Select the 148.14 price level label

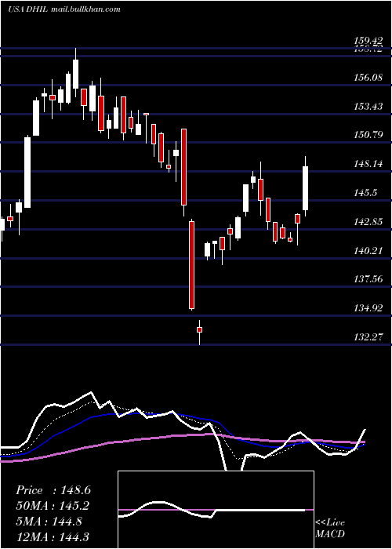[x=368, y=163]
